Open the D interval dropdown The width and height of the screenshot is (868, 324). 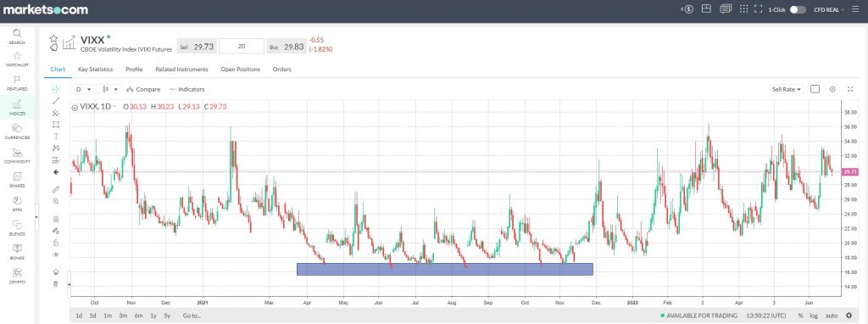click(x=83, y=89)
